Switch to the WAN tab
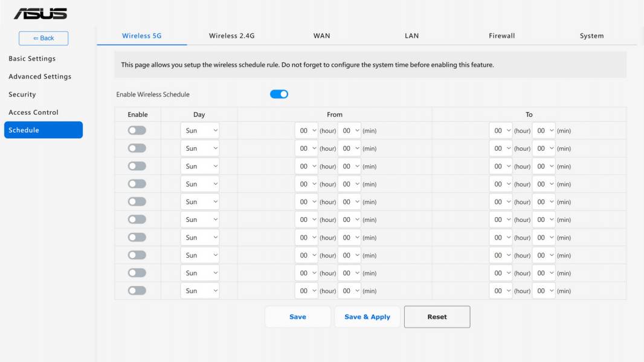The image size is (644, 362). pos(321,36)
